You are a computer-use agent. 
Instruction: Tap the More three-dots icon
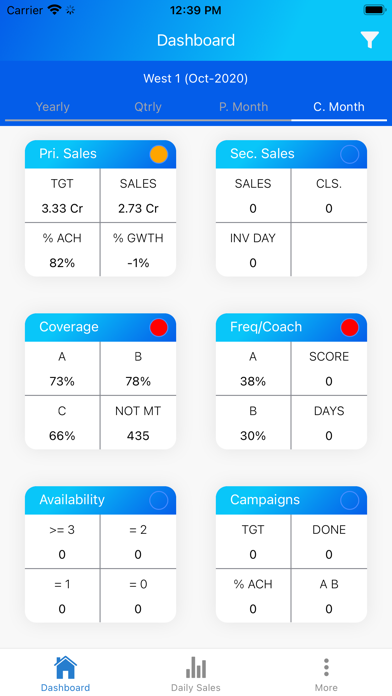(x=326, y=668)
